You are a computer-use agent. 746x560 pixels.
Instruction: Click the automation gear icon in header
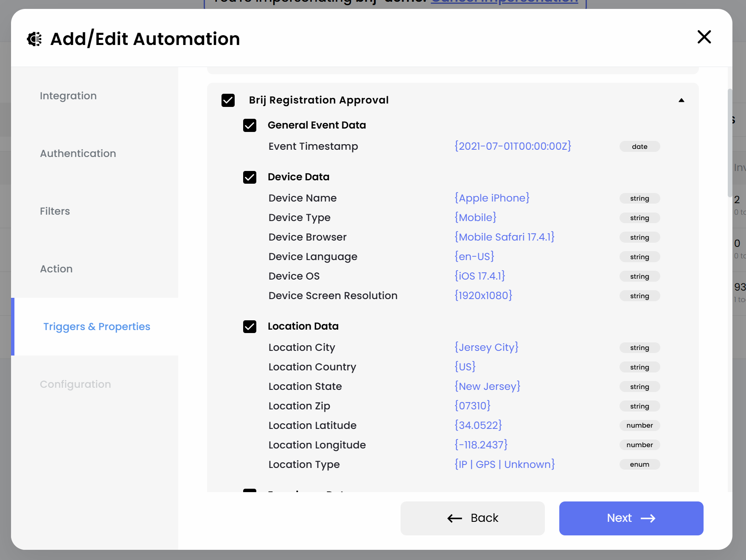pyautogui.click(x=34, y=39)
